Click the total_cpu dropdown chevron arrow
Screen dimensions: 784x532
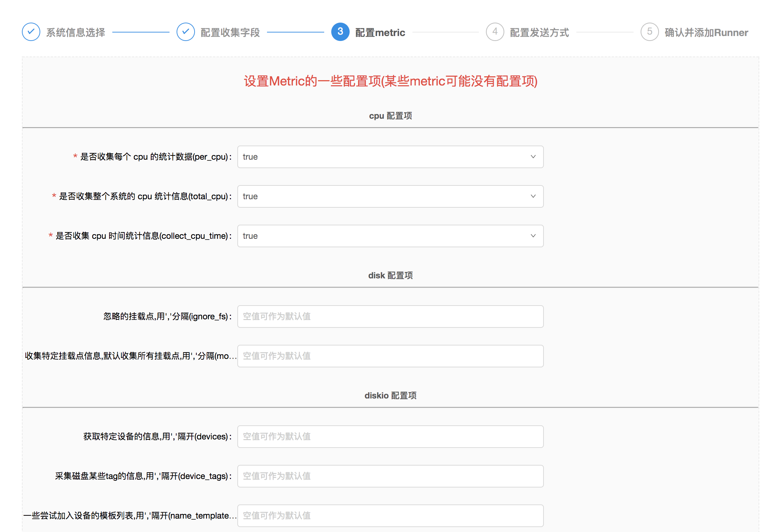(x=533, y=196)
